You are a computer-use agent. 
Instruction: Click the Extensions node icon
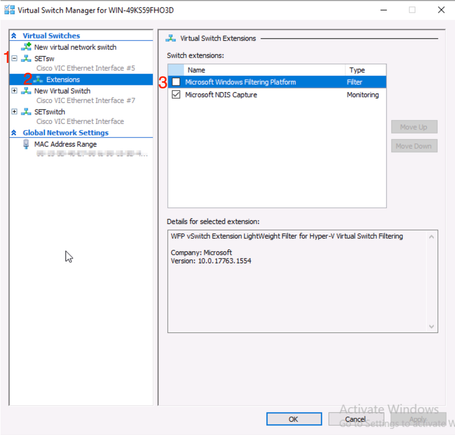pos(38,79)
